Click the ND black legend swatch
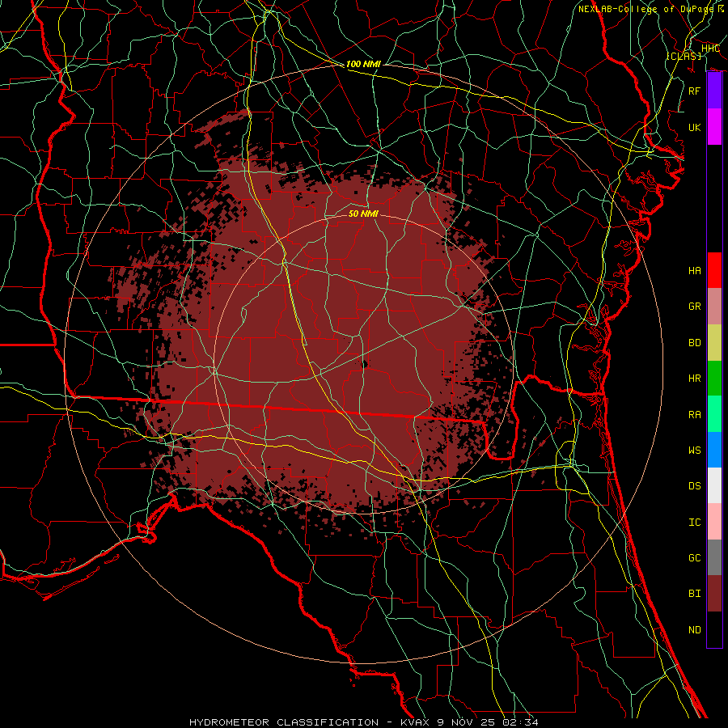728x728 pixels. point(714,629)
